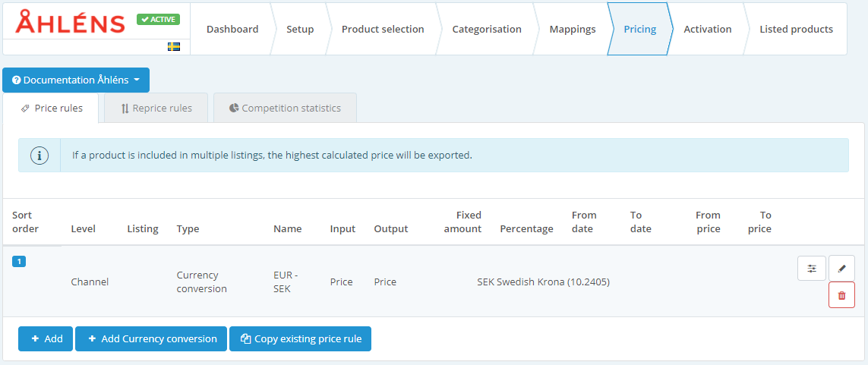Click the Input cell reading Price
868x365 pixels.
341,282
